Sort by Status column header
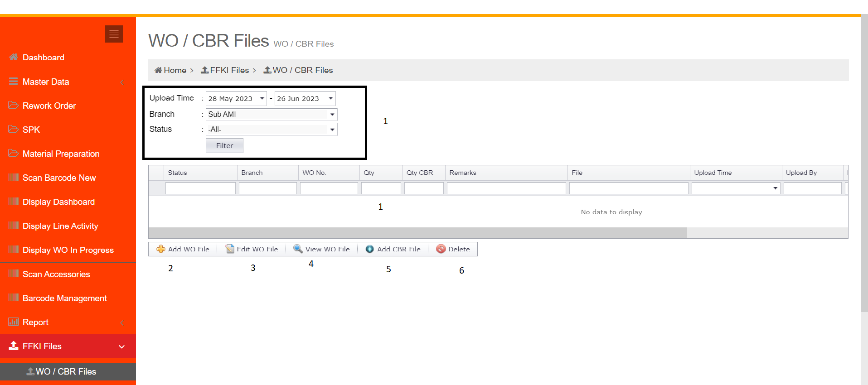 point(200,173)
